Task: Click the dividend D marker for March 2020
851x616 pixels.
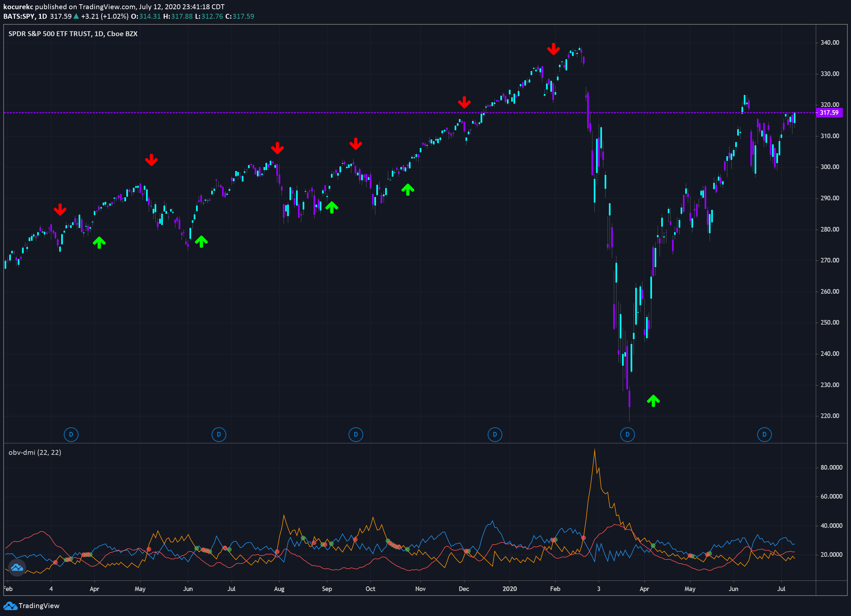Action: point(627,434)
